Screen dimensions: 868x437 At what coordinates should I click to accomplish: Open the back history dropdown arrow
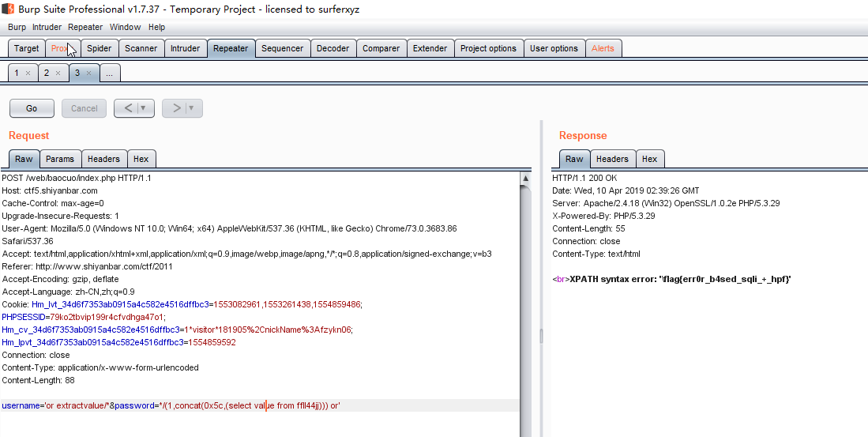click(144, 108)
